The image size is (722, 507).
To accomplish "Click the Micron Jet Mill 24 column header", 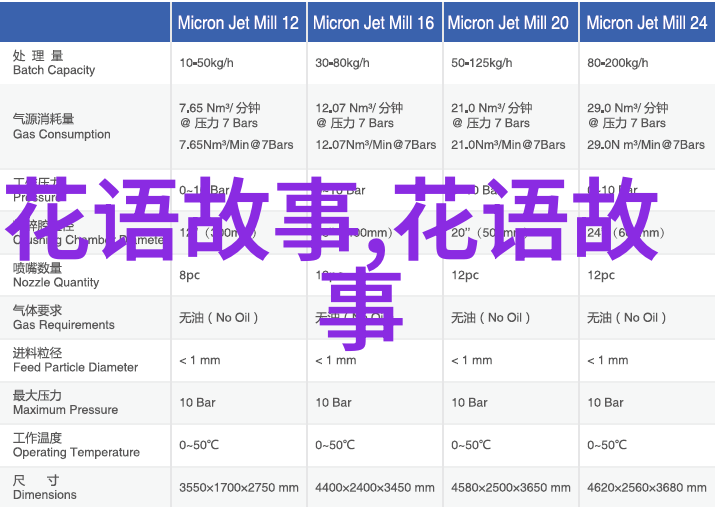I will point(646,23).
